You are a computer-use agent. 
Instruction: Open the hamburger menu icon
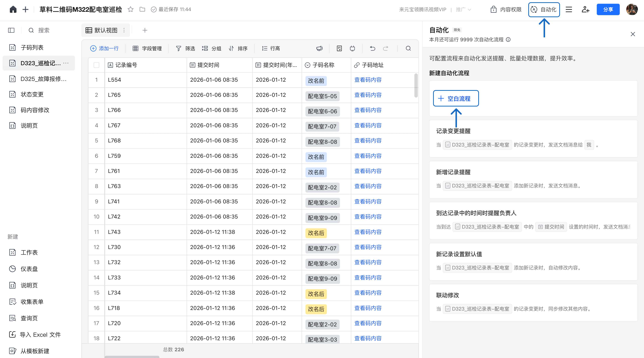pyautogui.click(x=569, y=10)
